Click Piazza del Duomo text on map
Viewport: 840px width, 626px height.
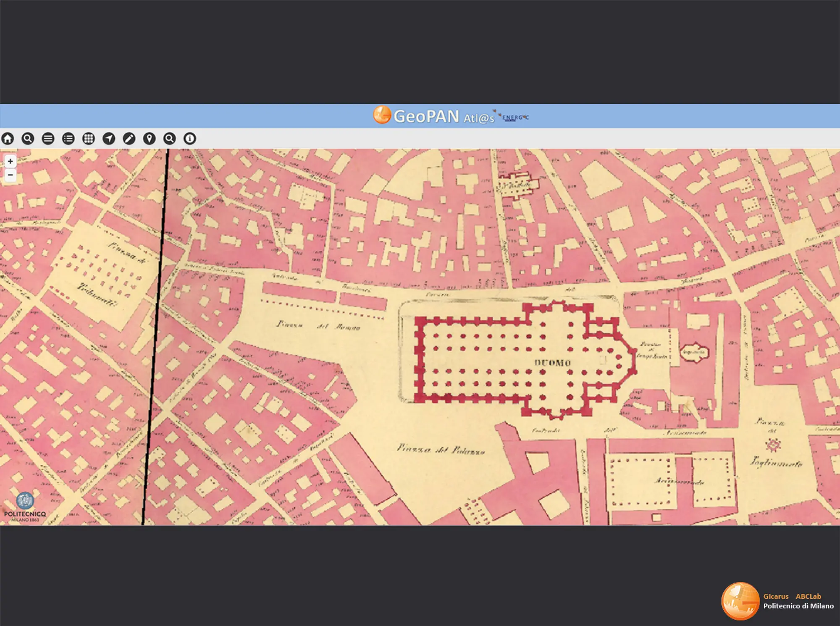(318, 325)
